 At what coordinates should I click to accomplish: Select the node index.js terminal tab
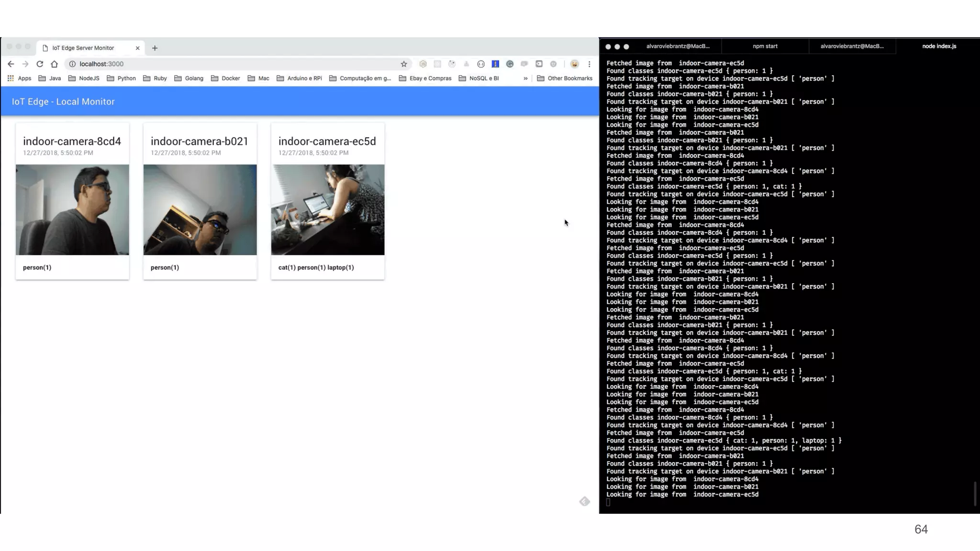(x=939, y=46)
